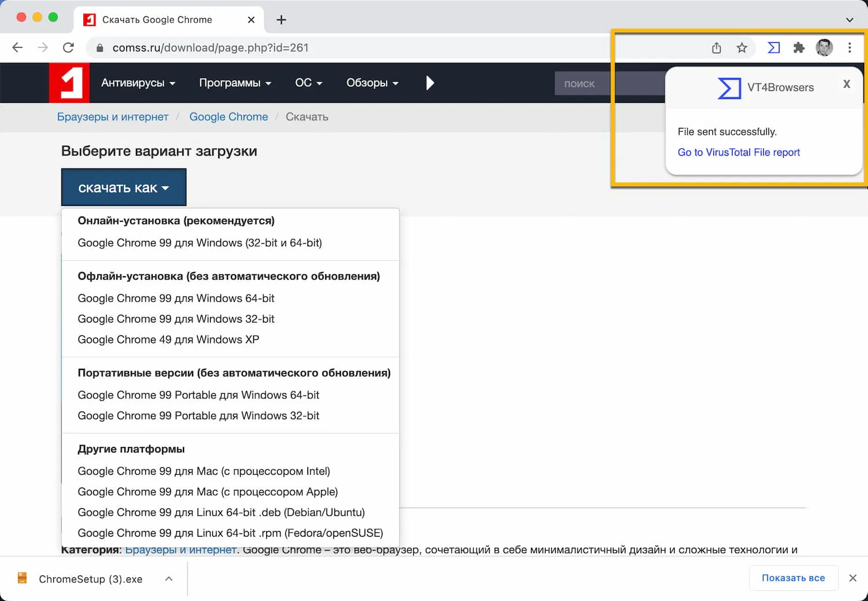Click the 'Показать все' downloads button
868x601 pixels.
pyautogui.click(x=793, y=578)
